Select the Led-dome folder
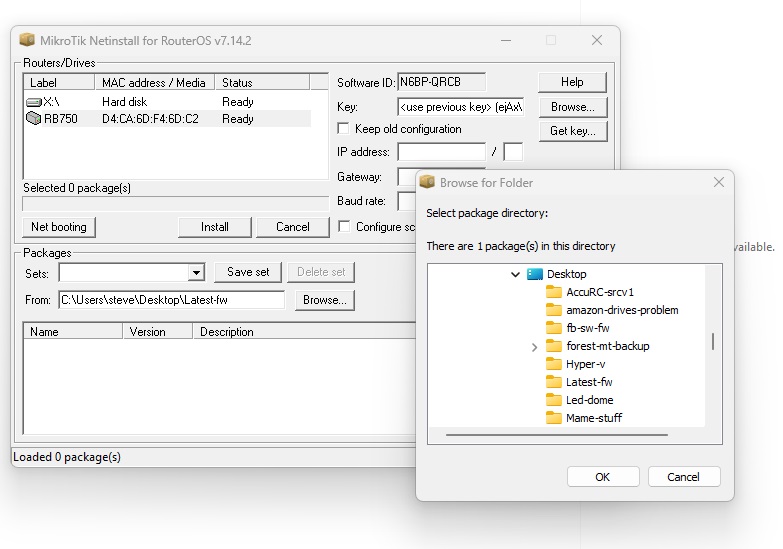This screenshot has width=783, height=549. pos(590,400)
